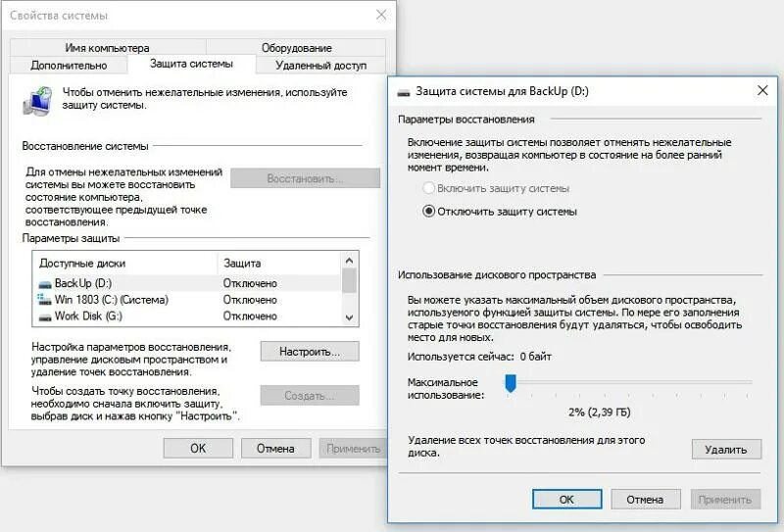Open the 'Оборудование' tab
The height and width of the screenshot is (532, 784).
click(296, 47)
